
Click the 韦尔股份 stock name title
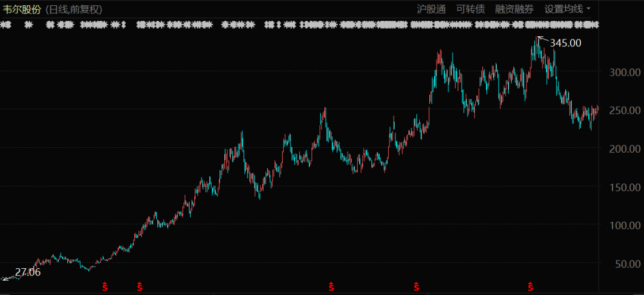(x=21, y=10)
